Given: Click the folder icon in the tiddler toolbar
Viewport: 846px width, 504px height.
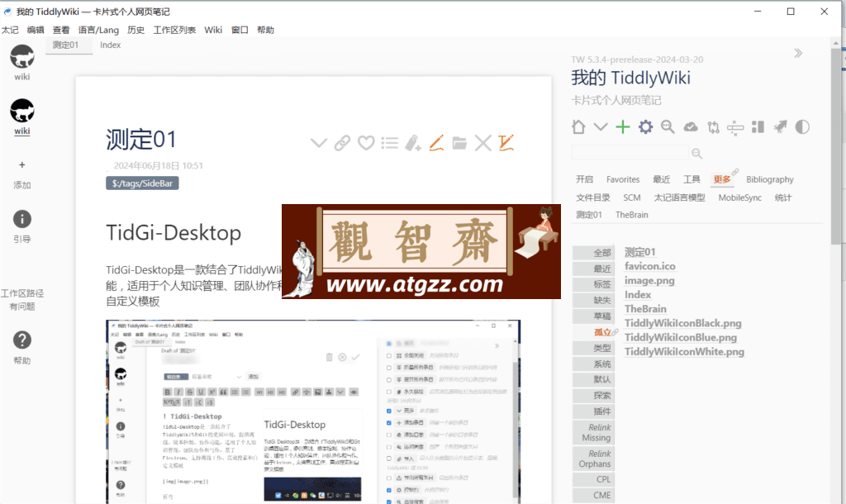Looking at the screenshot, I should 459,143.
